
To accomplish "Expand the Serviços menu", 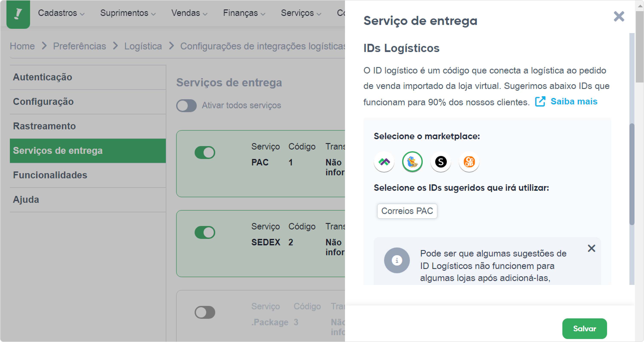I will pos(301,13).
